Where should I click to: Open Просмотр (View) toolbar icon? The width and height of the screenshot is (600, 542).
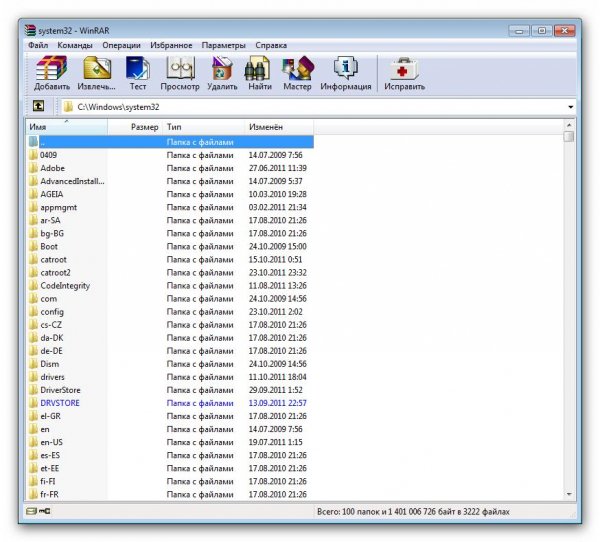[180, 68]
